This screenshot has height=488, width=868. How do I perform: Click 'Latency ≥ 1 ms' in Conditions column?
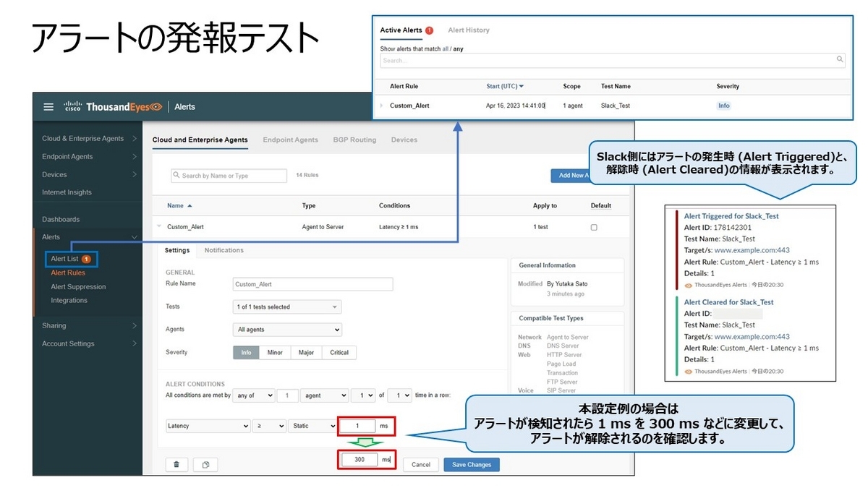399,227
